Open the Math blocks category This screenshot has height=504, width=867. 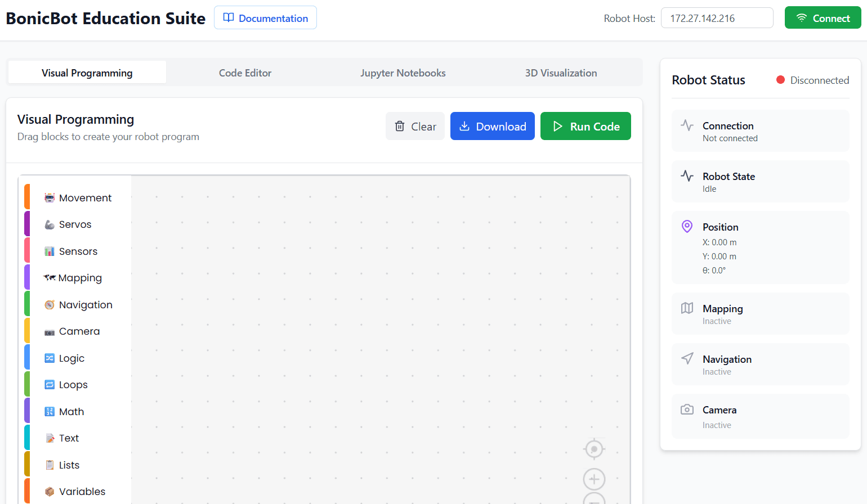71,411
